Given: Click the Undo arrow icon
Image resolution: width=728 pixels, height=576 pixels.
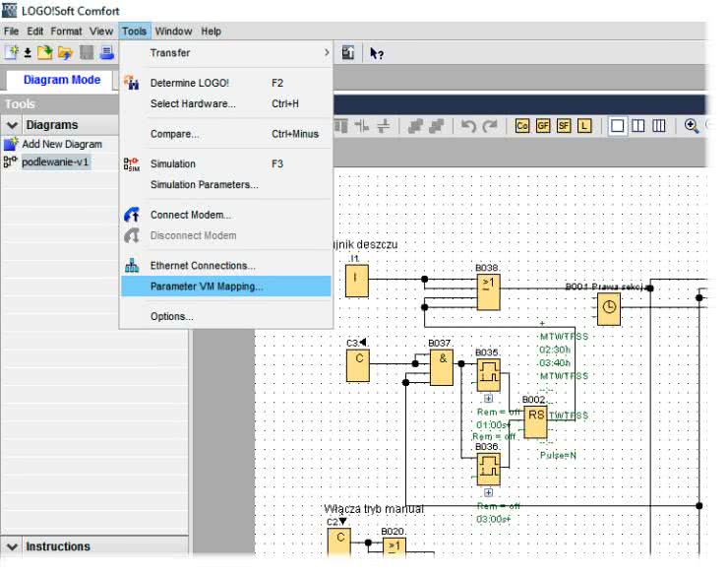Looking at the screenshot, I should (x=468, y=126).
